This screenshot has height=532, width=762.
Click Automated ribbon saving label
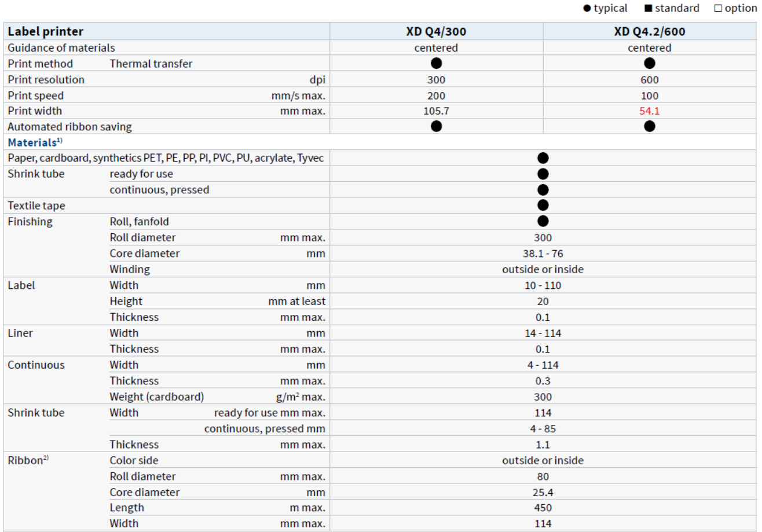(69, 127)
